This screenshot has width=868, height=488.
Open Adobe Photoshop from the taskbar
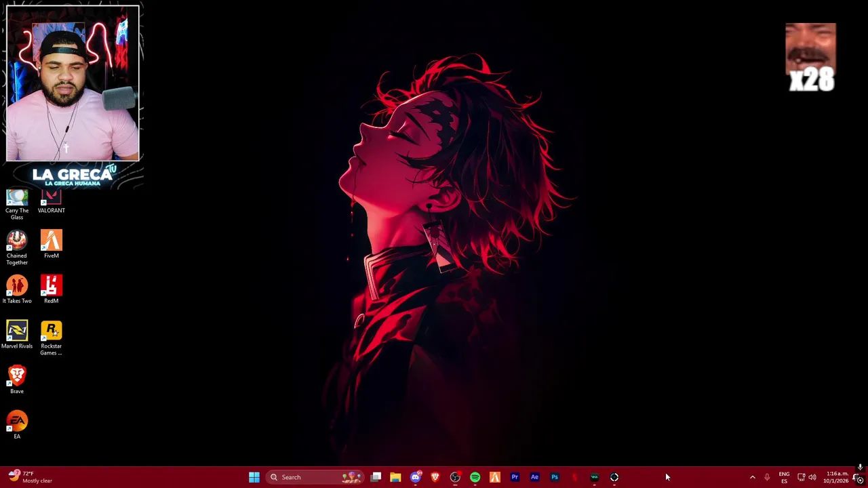click(555, 477)
